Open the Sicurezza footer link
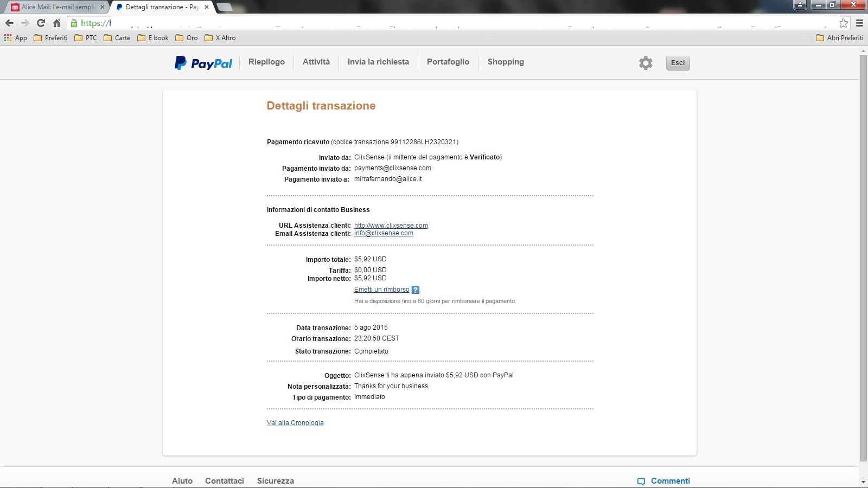868x488 pixels. coord(276,481)
